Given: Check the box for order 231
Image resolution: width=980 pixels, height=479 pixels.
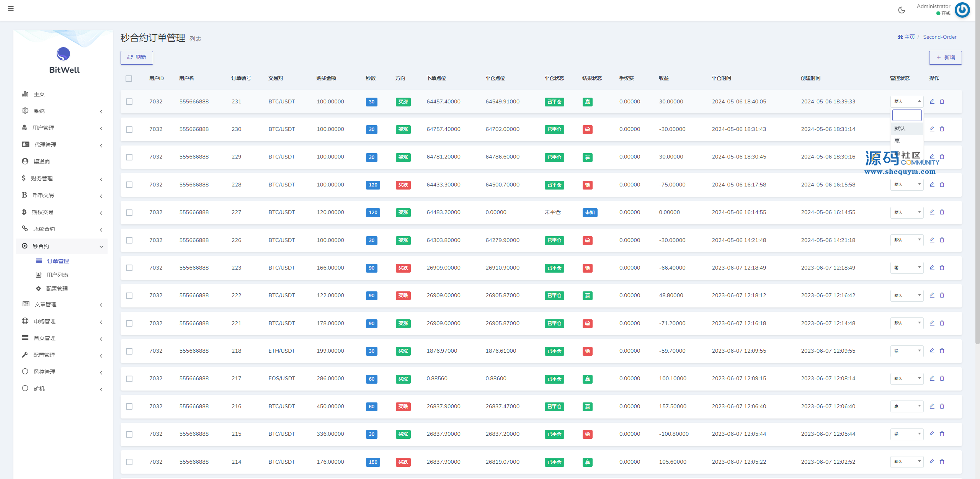Looking at the screenshot, I should (x=129, y=102).
